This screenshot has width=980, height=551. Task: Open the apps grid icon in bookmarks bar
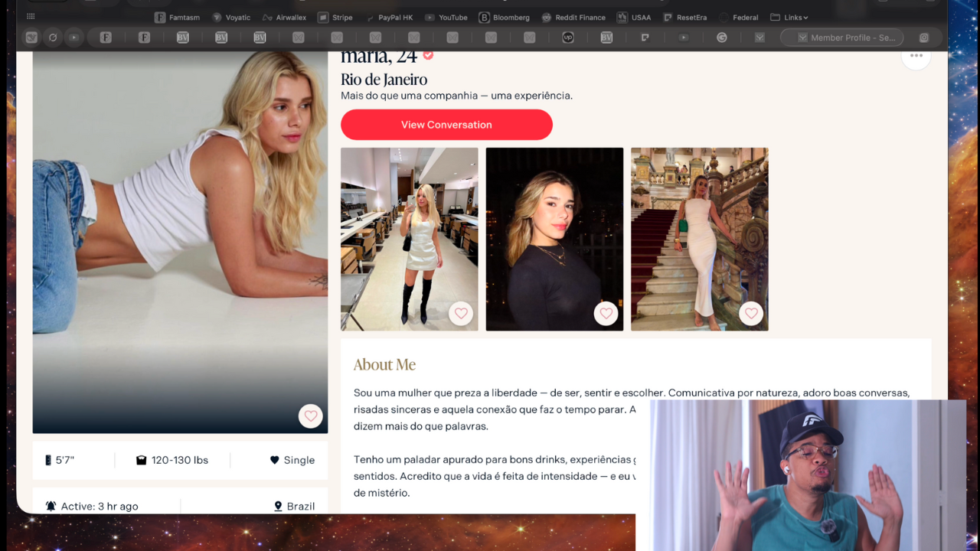pos(31,17)
